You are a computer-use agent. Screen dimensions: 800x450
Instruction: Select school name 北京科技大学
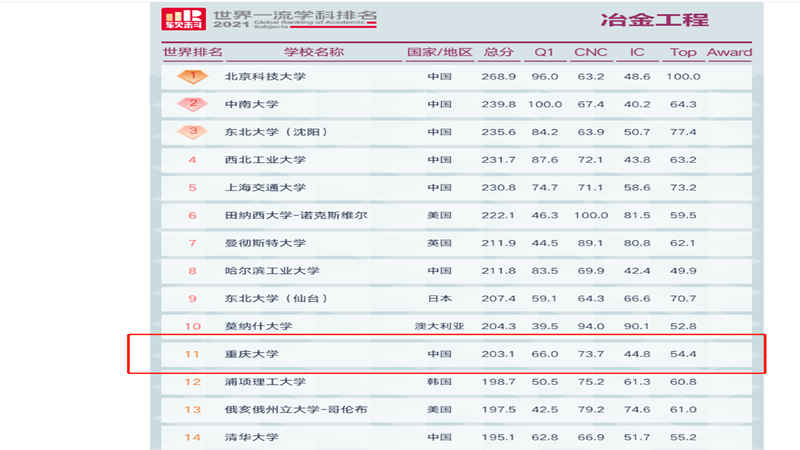(x=265, y=77)
